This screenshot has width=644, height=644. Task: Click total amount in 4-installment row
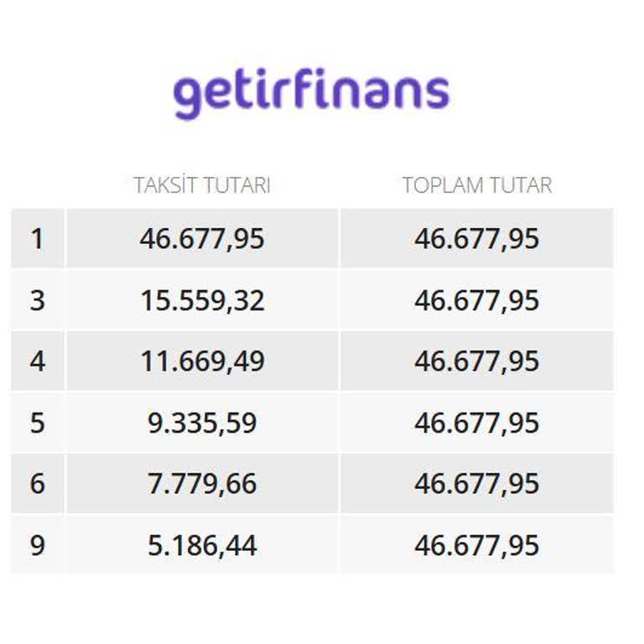tap(476, 361)
